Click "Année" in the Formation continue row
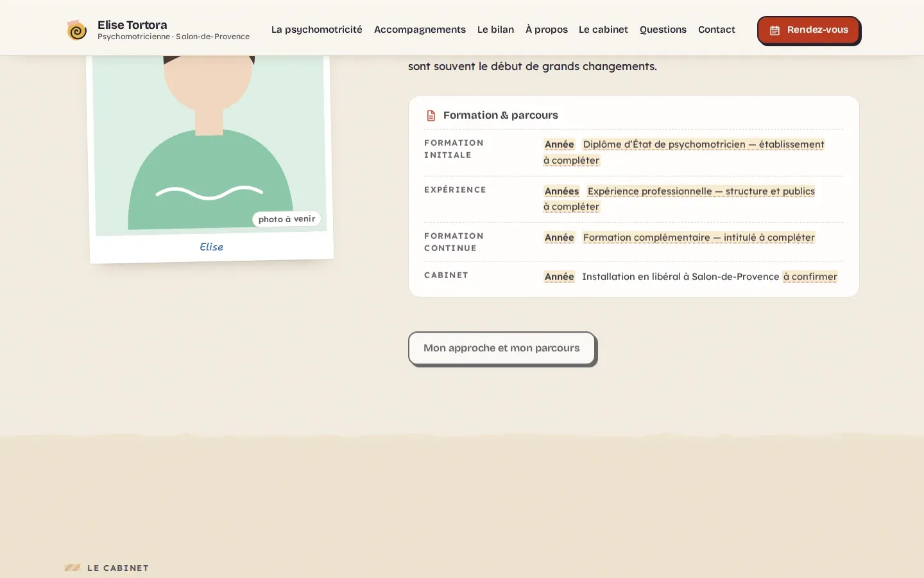Viewport: 924px width, 578px height. [x=560, y=238]
